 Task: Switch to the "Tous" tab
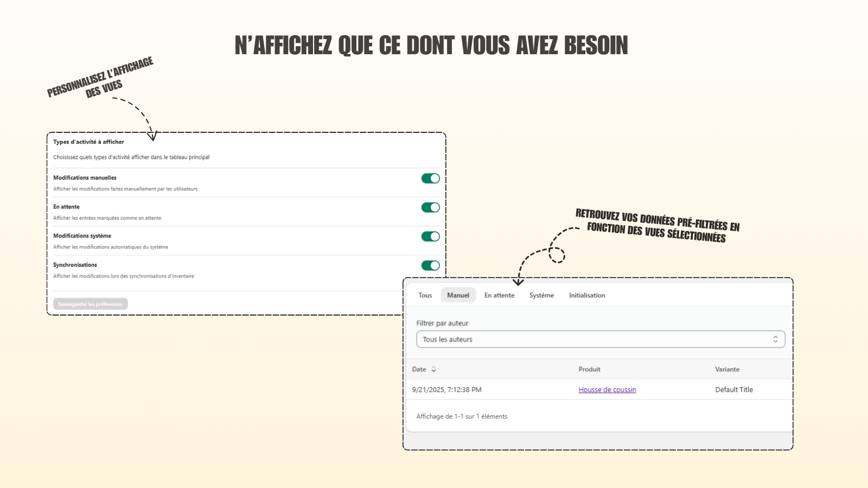coord(424,295)
